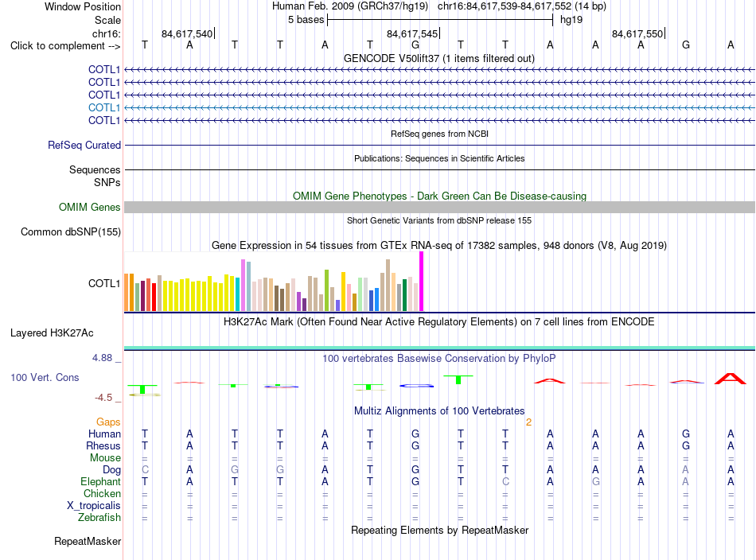The height and width of the screenshot is (560, 756).
Task: Click the 84,617,540 position marker
Action: [187, 33]
